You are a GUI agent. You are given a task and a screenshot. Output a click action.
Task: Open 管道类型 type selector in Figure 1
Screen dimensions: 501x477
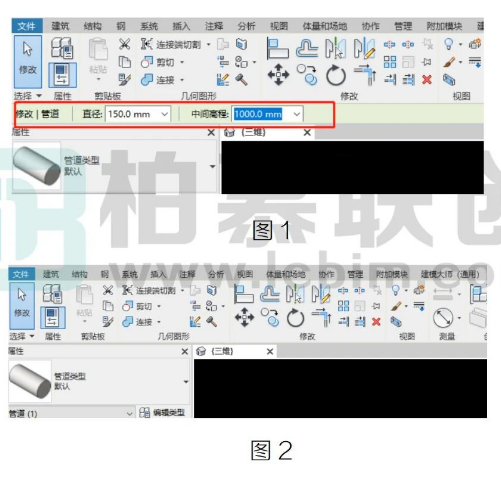coord(115,166)
